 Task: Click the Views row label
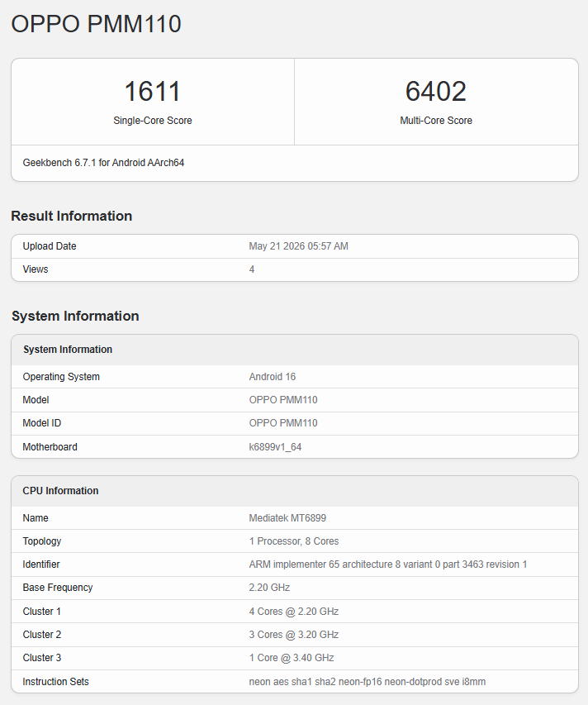[x=36, y=269]
